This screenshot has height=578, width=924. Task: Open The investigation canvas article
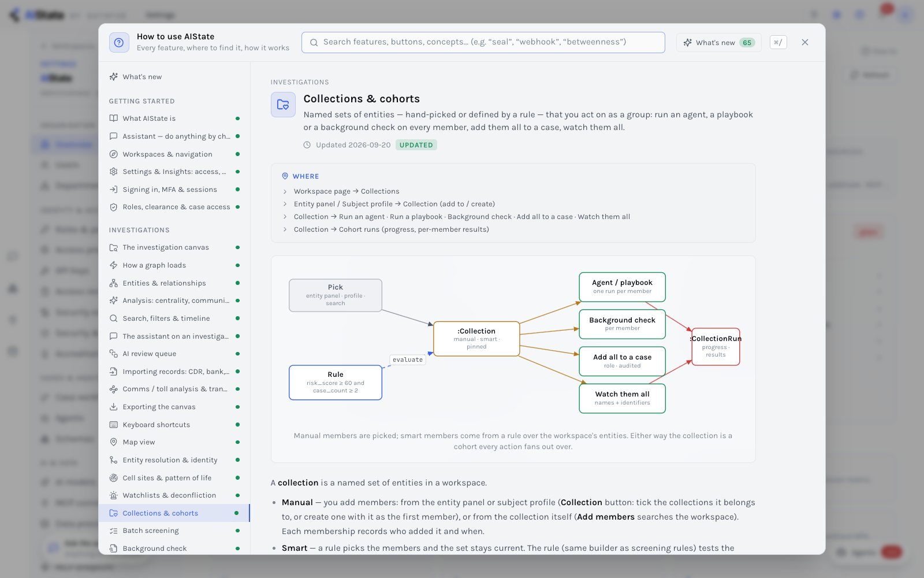[x=174, y=247]
